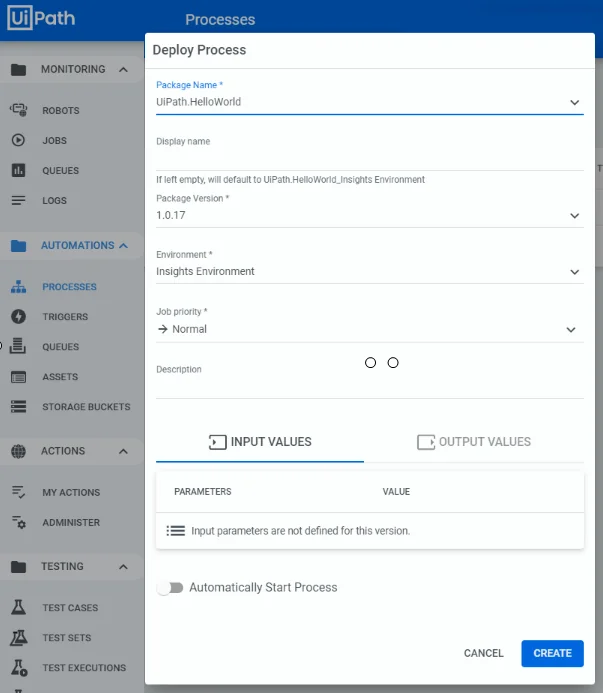Click the Display name input field
The image size is (603, 693).
click(370, 159)
